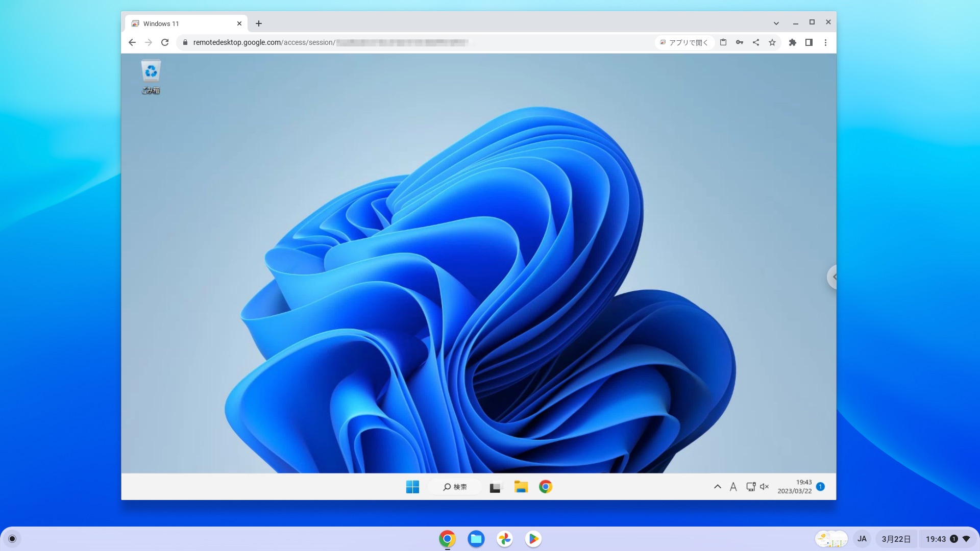This screenshot has height=551, width=980.
Task: Click Chrome in the ChromeOS shelf
Action: coord(447,539)
